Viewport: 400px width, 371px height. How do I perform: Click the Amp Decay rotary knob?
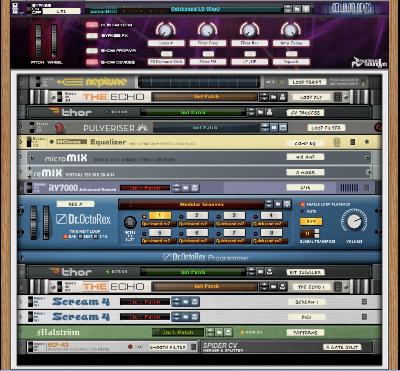coord(290,30)
